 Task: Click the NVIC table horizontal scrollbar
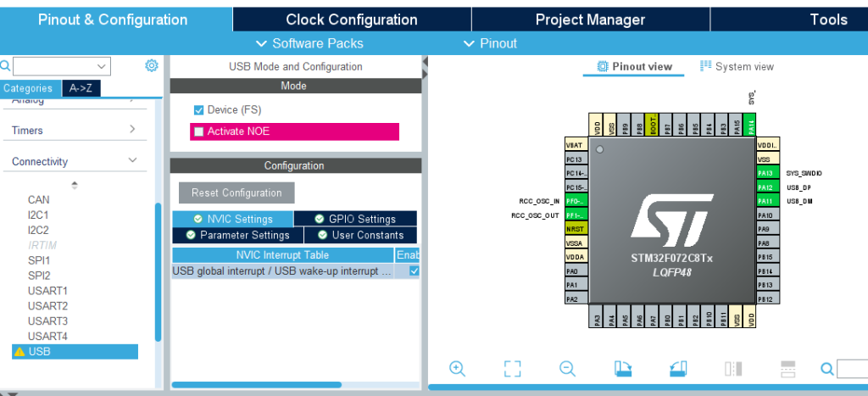tap(256, 384)
